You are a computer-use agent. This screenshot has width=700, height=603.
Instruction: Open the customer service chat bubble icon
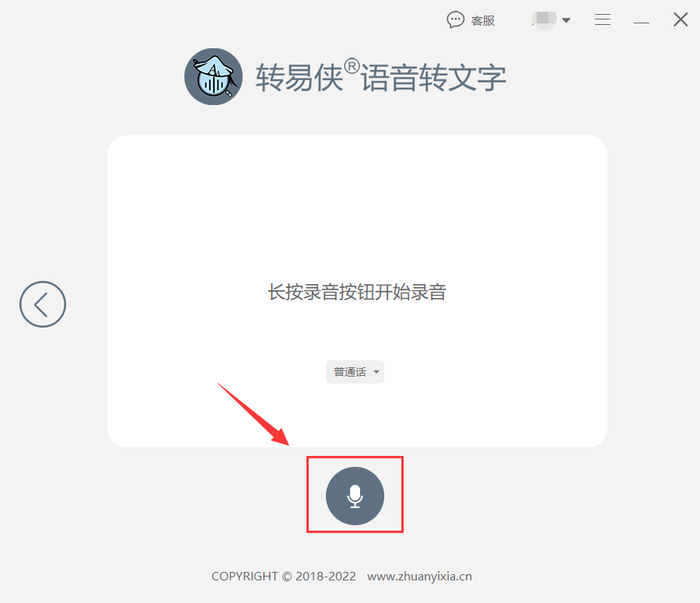pos(455,20)
